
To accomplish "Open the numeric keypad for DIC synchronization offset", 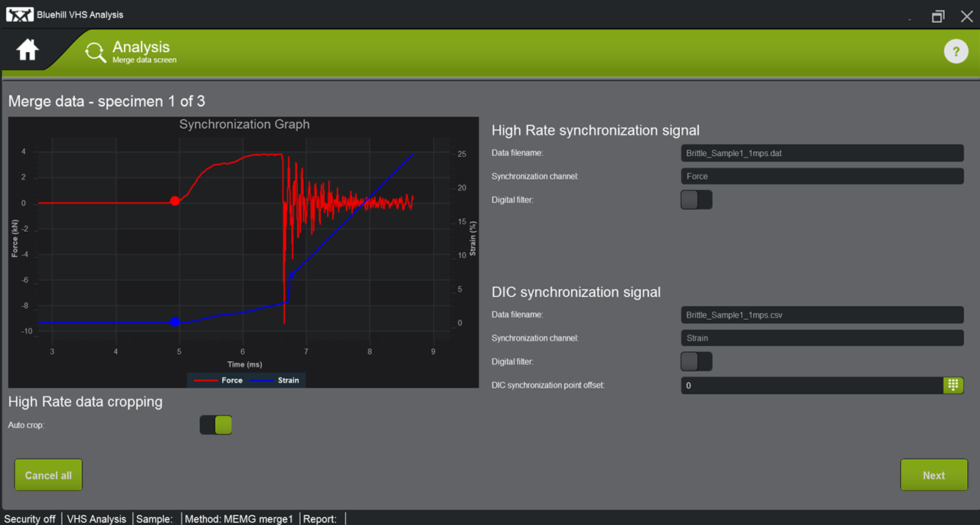I will coord(953,385).
